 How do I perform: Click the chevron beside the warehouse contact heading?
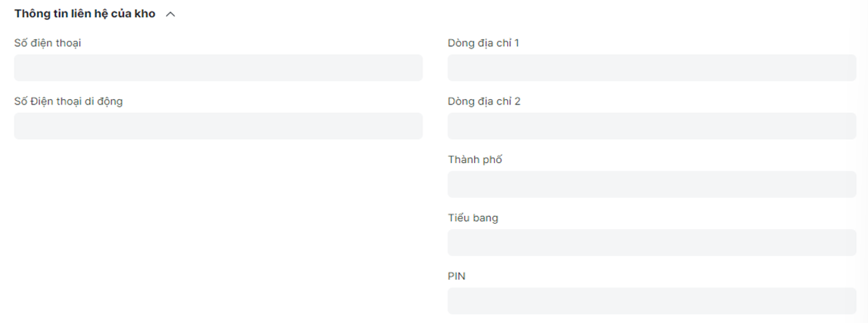[x=170, y=15]
